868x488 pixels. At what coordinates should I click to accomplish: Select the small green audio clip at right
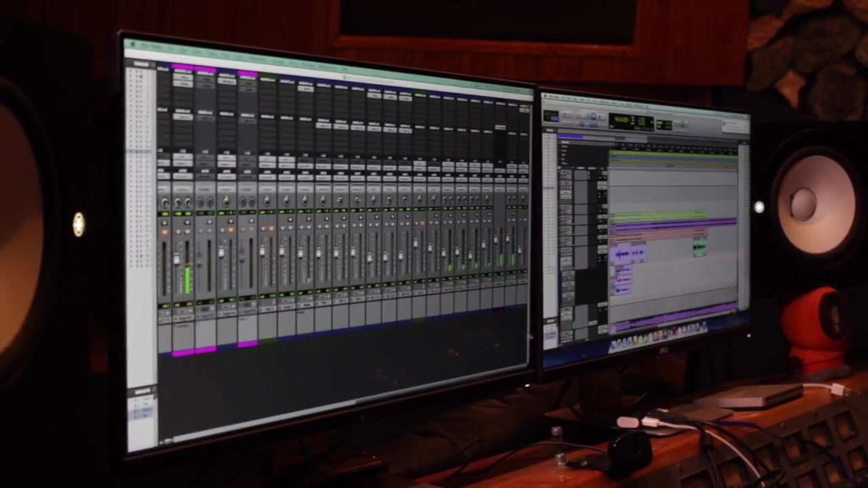click(699, 248)
